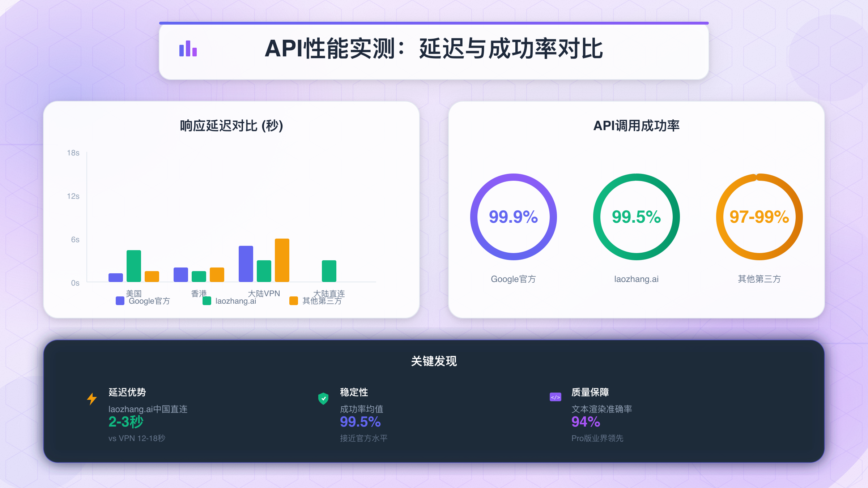The width and height of the screenshot is (868, 488).
Task: Click the purple code quality icon
Action: pyautogui.click(x=555, y=397)
